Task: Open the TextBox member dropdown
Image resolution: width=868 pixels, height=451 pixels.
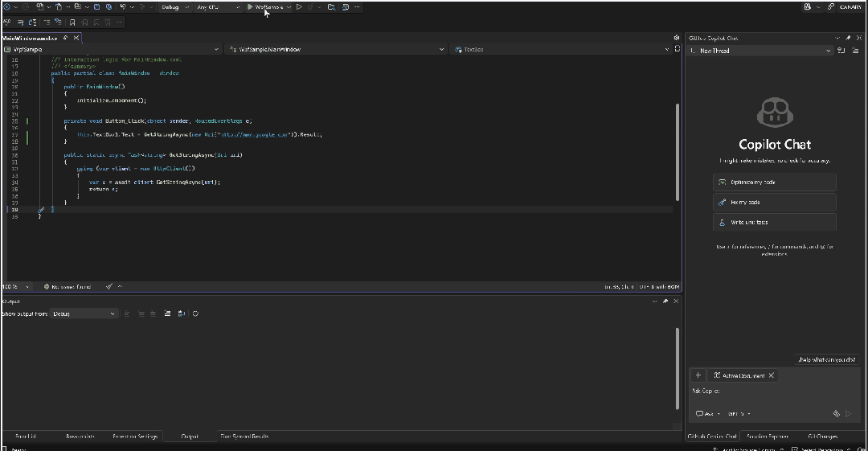Action: click(561, 49)
